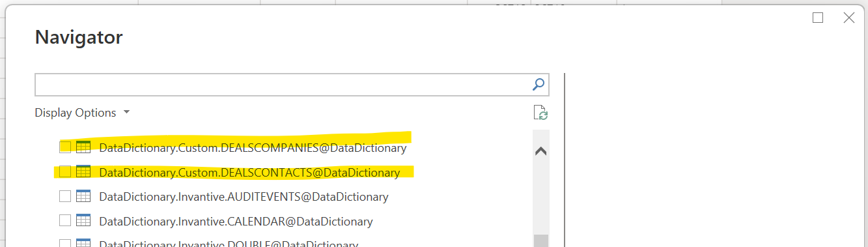
Task: Open the Display Options dropdown
Action: [x=83, y=113]
